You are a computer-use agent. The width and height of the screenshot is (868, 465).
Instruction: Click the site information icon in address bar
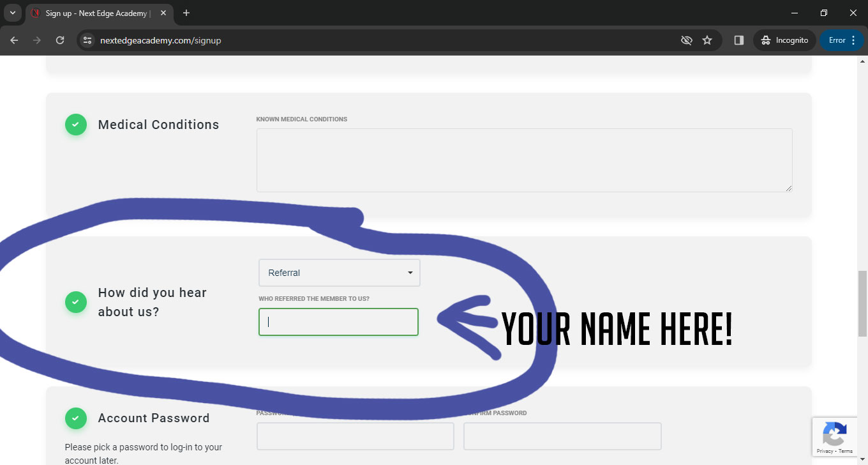pos(87,40)
